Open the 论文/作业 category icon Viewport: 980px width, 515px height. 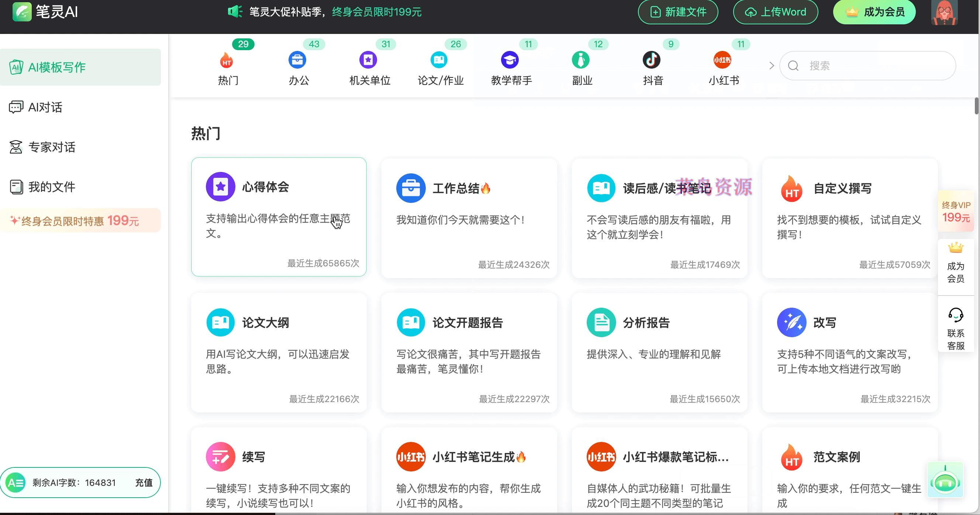pos(439,60)
